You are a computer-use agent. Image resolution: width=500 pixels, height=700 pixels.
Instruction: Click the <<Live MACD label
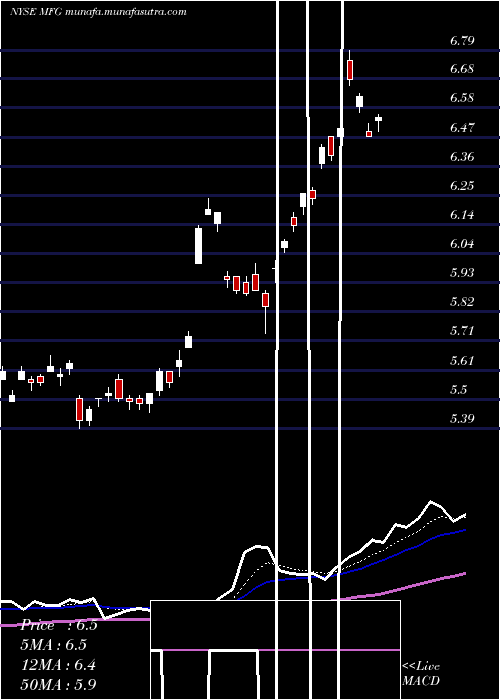point(421,674)
